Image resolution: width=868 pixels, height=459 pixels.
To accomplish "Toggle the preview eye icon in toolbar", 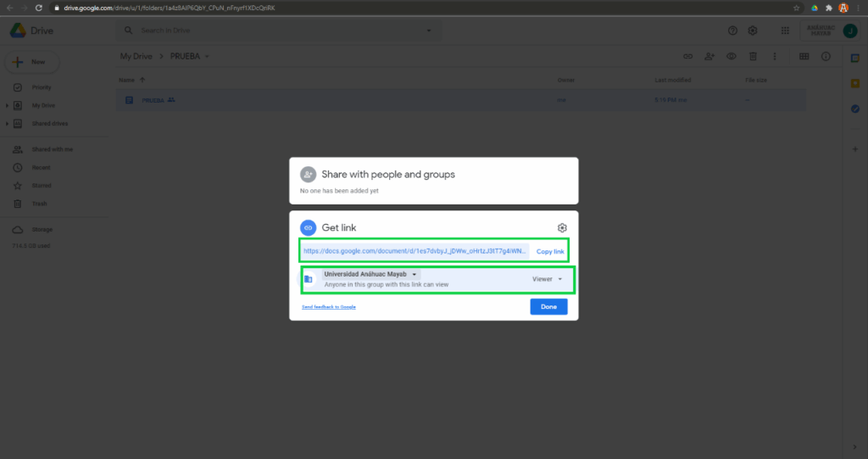I will [732, 56].
